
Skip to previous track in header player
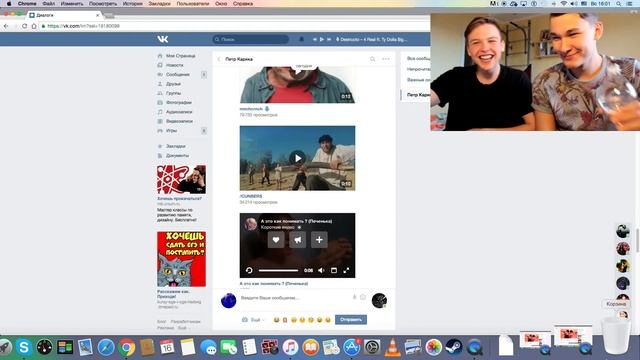(315, 39)
